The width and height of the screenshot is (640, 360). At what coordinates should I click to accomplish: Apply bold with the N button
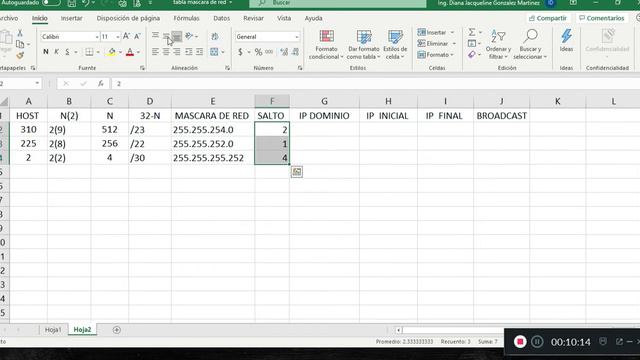pos(46,52)
